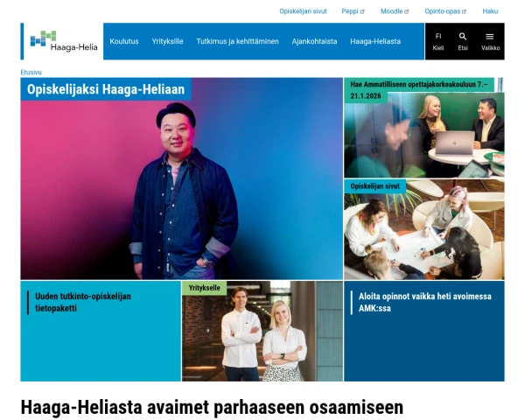The width and height of the screenshot is (525, 420).
Task: Click the Haku link at top
Action: tap(490, 11)
